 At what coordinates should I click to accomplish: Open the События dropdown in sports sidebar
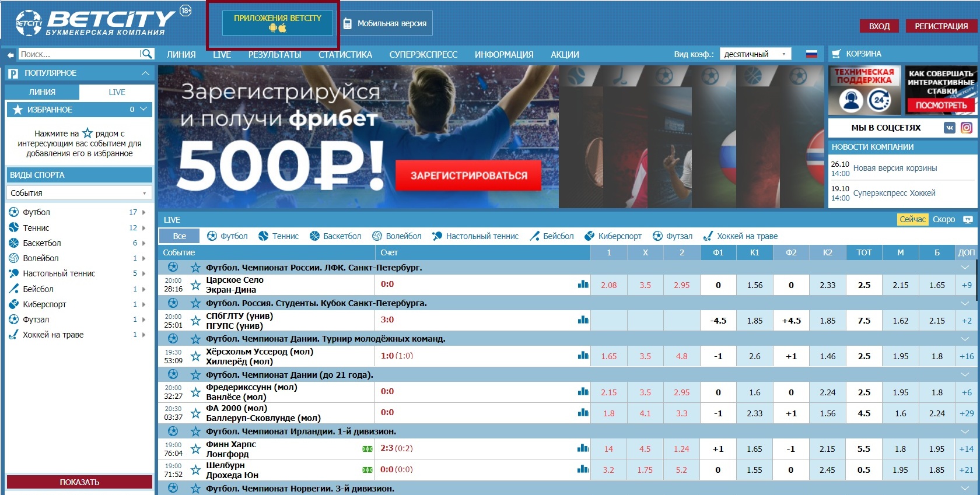(79, 193)
